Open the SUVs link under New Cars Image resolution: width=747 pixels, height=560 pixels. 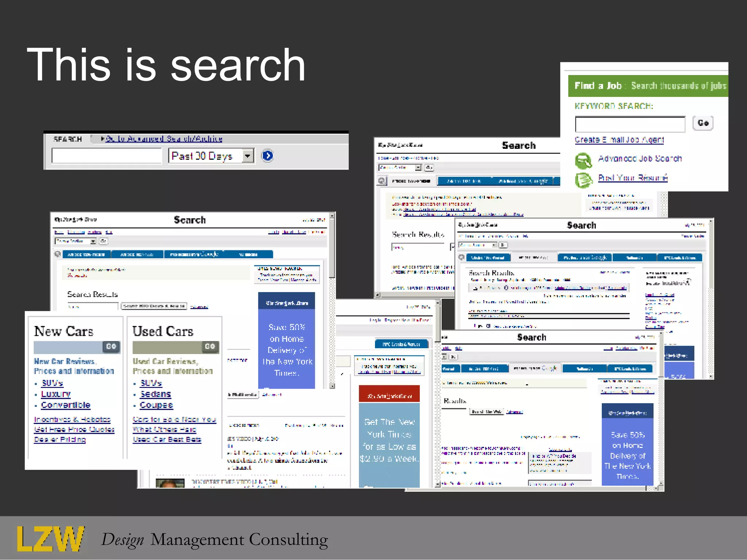(x=52, y=383)
